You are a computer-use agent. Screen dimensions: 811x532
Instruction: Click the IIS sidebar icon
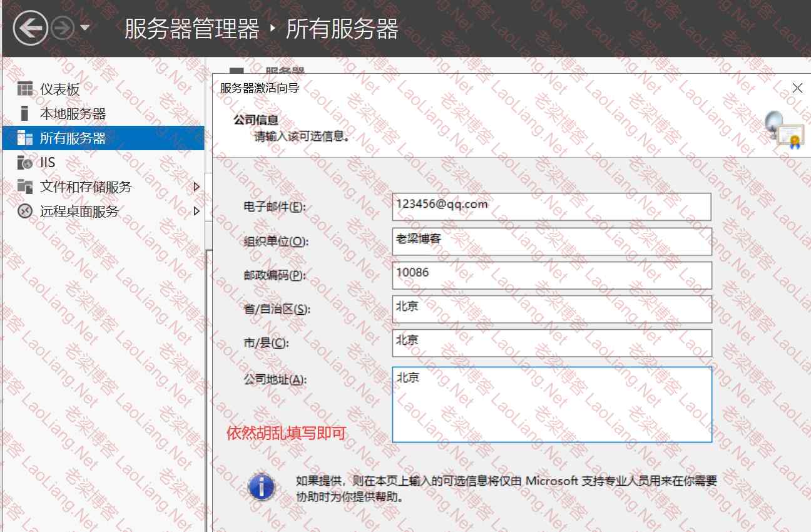tap(25, 162)
